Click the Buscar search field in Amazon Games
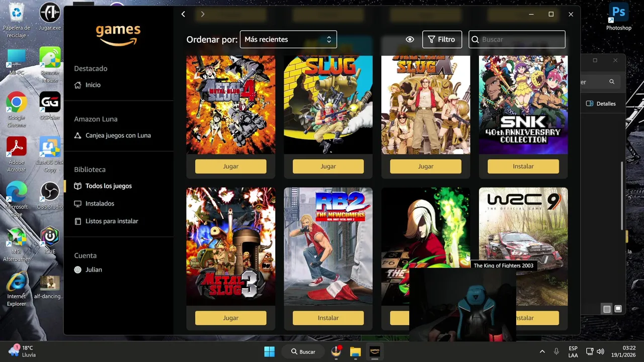The height and width of the screenshot is (362, 644). click(x=517, y=39)
